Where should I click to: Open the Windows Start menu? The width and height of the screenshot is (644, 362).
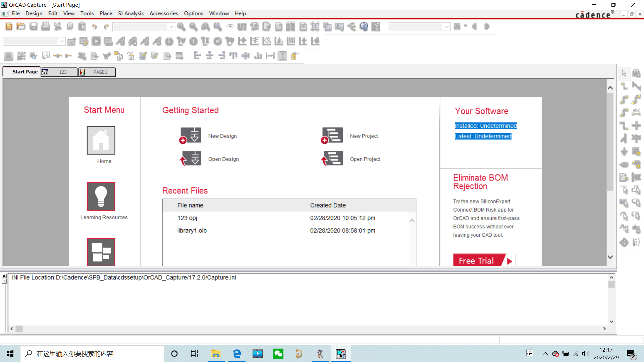[x=10, y=354]
